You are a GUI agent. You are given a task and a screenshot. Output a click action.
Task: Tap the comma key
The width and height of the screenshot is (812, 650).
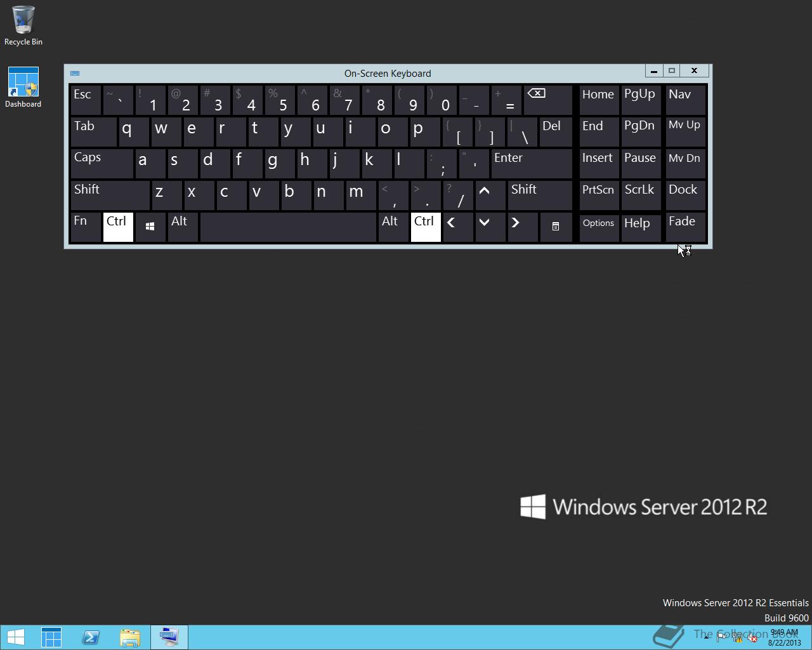[x=393, y=195]
